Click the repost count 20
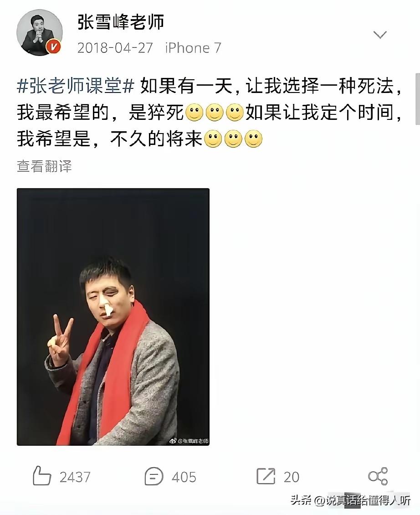This screenshot has width=420, height=515. coord(292,477)
